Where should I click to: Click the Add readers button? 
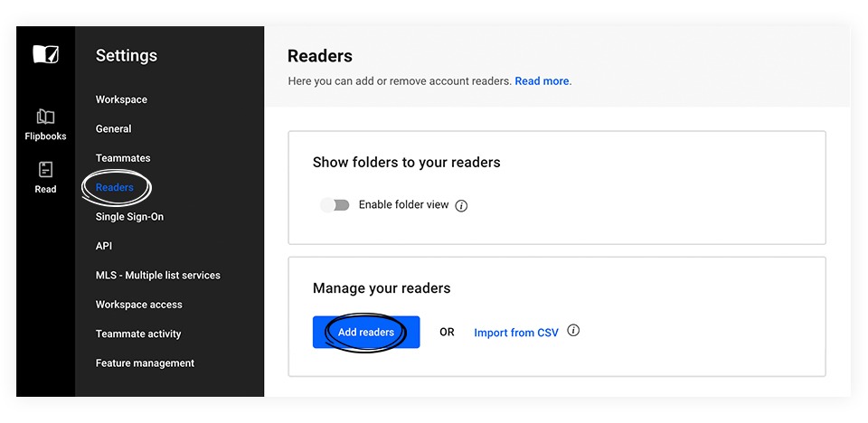tap(366, 333)
